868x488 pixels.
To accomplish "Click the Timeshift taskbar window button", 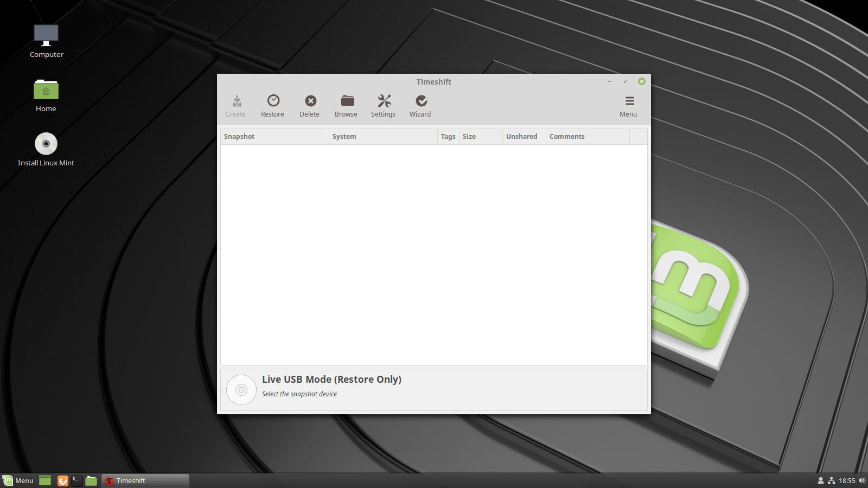I will pos(145,480).
